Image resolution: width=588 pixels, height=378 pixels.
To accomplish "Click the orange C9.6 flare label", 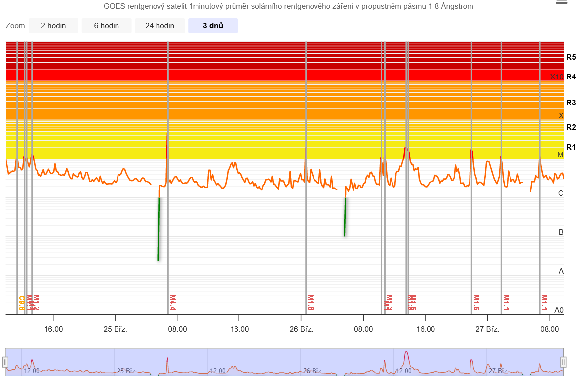I will tap(22, 303).
